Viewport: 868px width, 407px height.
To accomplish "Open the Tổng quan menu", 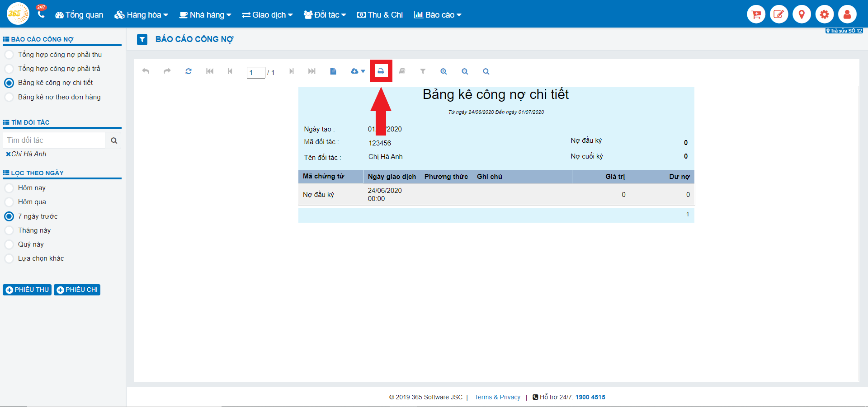I will coord(79,15).
